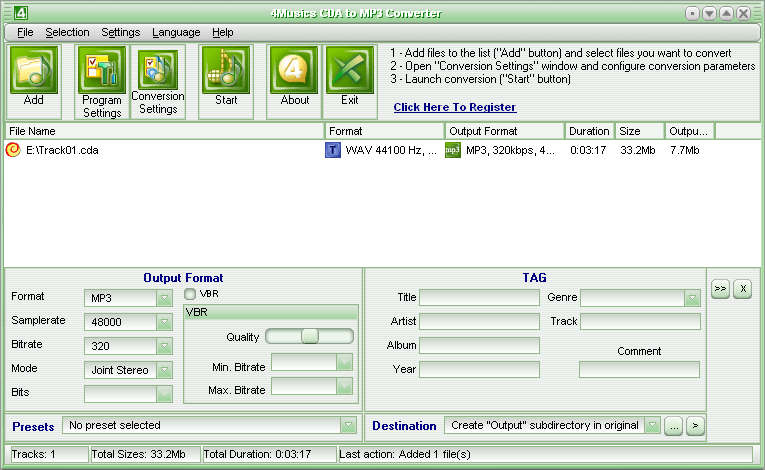Minimize window with the down-arrow title button
This screenshot has width=765, height=470.
click(x=709, y=13)
